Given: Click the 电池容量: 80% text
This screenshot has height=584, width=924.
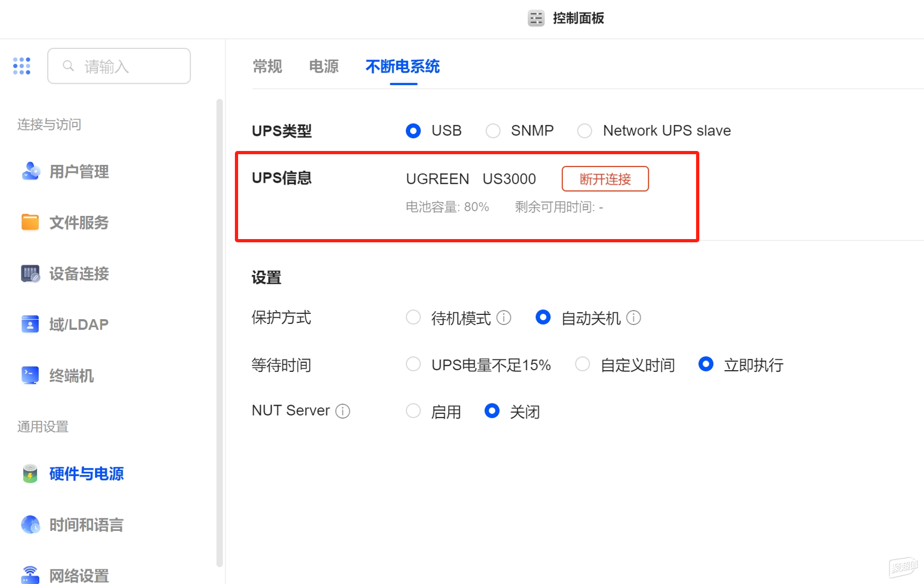Looking at the screenshot, I should pos(447,207).
